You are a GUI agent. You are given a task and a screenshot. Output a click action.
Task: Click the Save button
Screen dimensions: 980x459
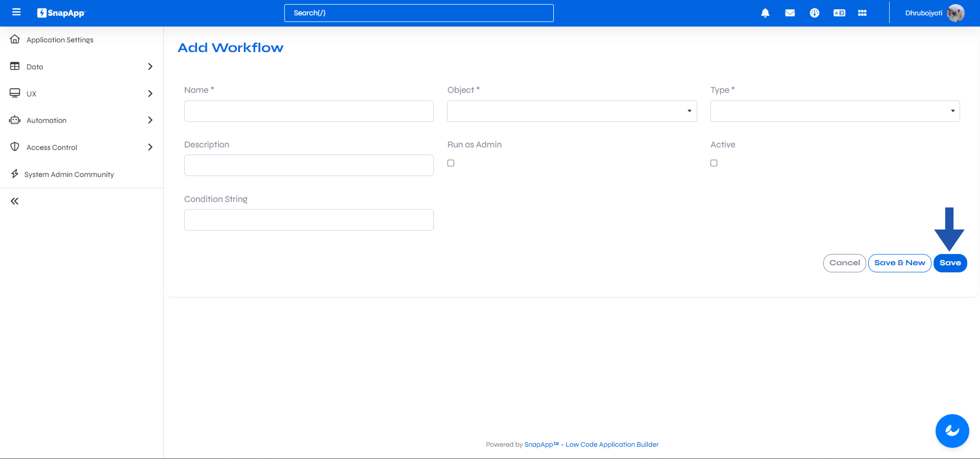[x=950, y=263]
